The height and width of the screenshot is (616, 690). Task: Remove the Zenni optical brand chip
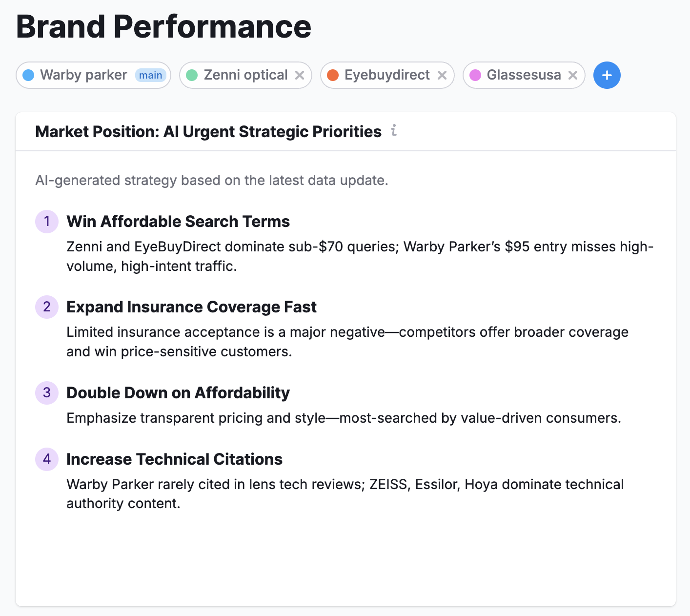pos(300,75)
